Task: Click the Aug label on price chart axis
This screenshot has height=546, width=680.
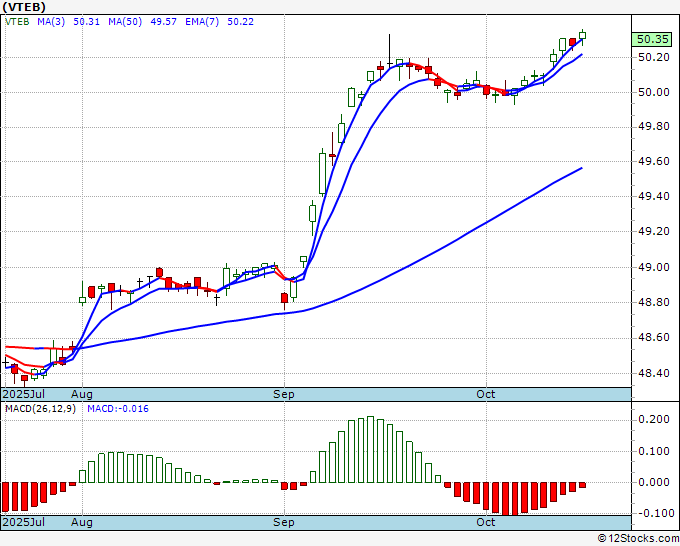Action: tap(82, 394)
